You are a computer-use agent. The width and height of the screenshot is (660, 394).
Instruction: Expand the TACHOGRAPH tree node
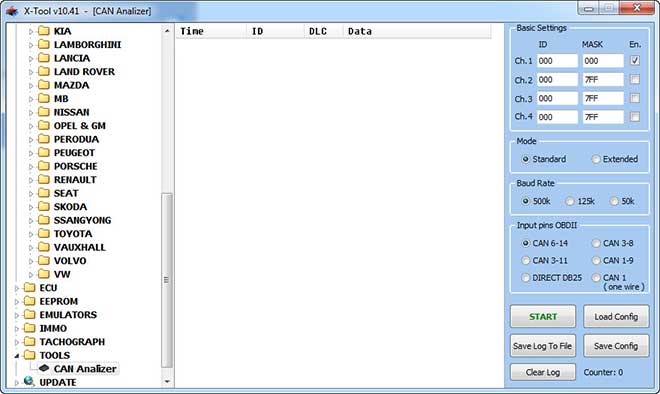(x=17, y=342)
